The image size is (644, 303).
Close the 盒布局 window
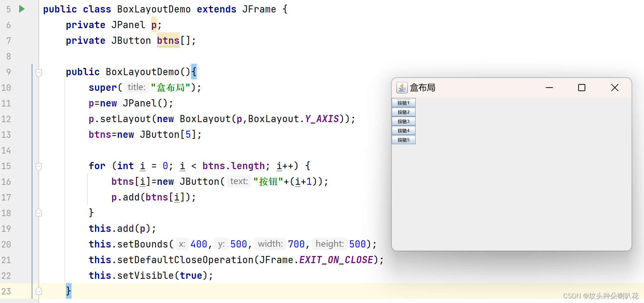click(615, 88)
